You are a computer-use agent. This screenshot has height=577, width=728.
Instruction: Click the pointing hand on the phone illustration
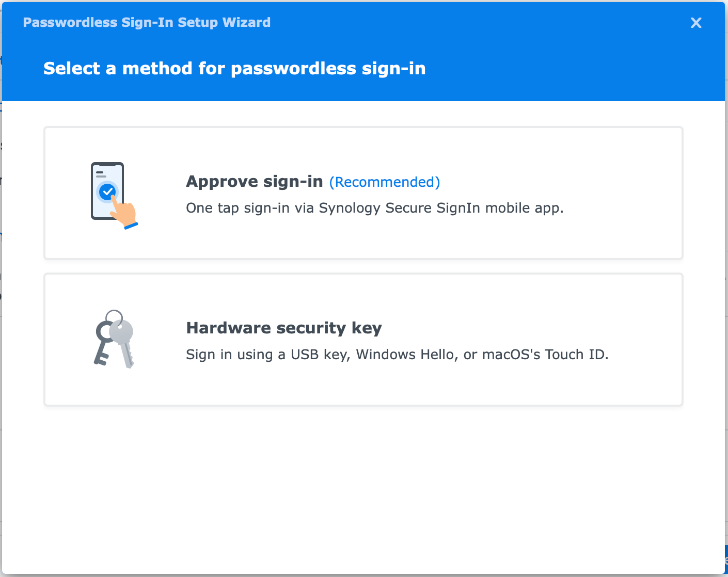tap(125, 214)
